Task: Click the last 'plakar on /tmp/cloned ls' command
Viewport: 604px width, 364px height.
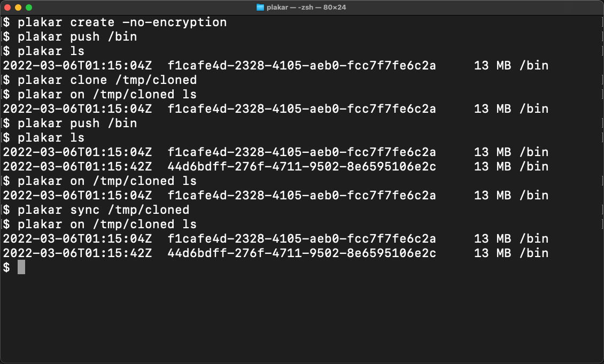Action: point(107,224)
